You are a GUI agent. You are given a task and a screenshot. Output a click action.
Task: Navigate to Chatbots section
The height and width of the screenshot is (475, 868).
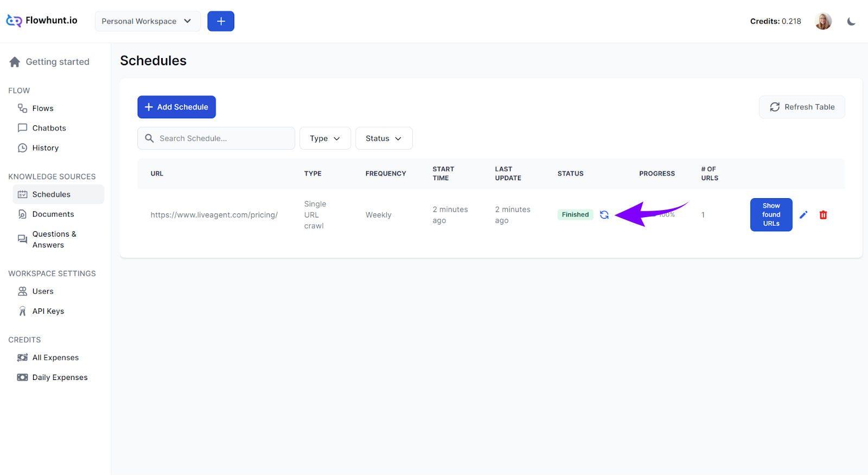tap(49, 128)
